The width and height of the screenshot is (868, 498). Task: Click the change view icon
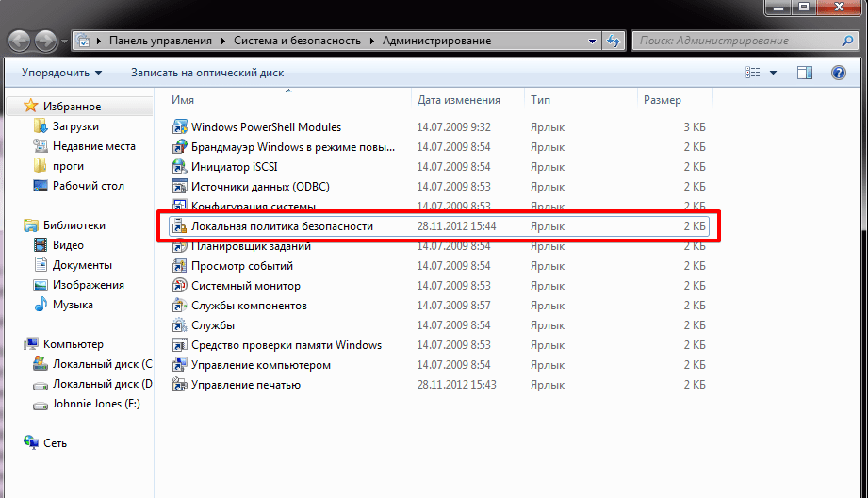point(752,73)
